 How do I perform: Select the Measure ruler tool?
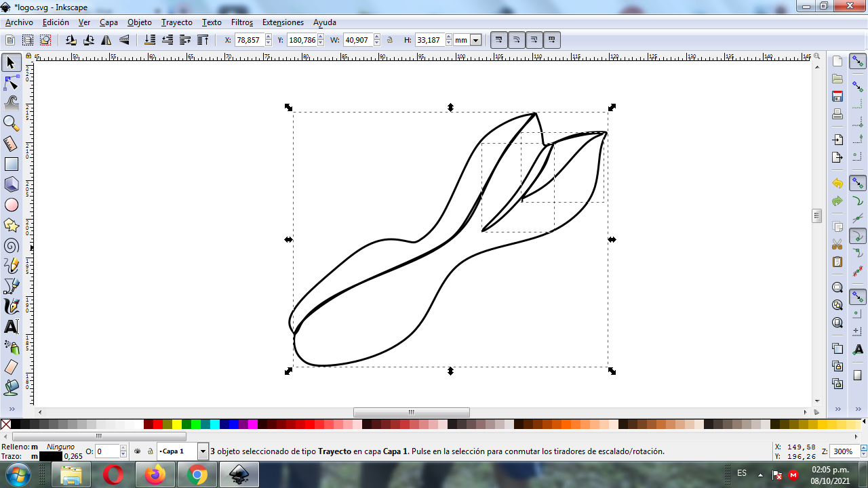coord(11,144)
